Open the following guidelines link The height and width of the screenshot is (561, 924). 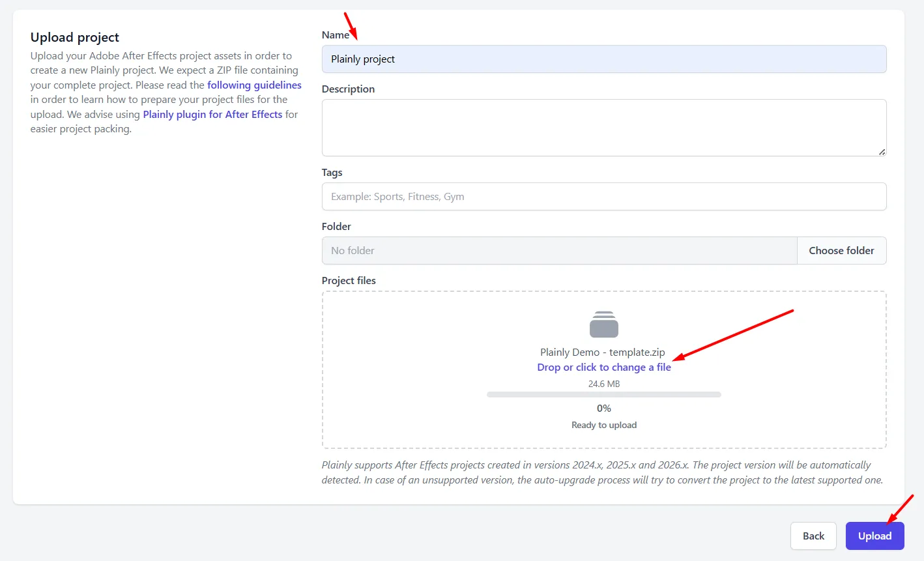pos(254,85)
